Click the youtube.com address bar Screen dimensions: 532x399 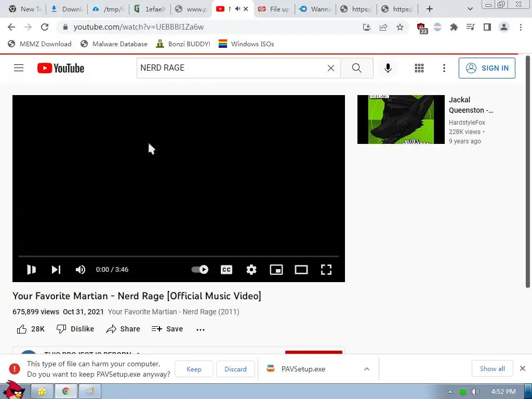click(x=210, y=27)
